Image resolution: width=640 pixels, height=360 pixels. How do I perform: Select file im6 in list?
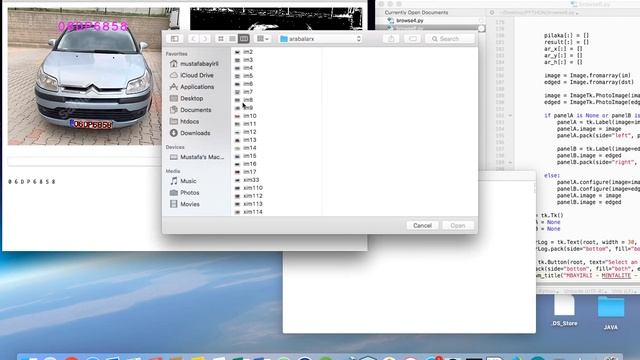[x=244, y=84]
